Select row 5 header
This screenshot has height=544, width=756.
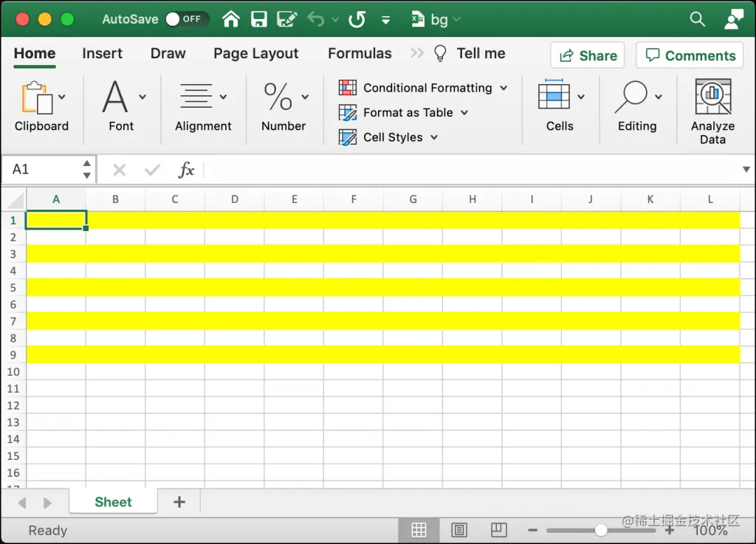(13, 288)
